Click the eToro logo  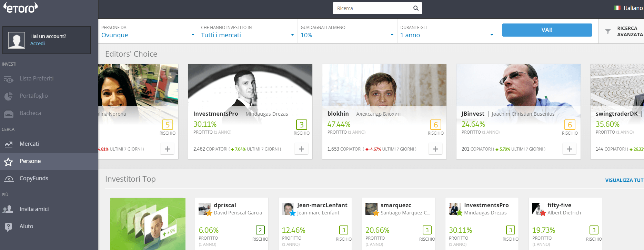[x=21, y=7]
